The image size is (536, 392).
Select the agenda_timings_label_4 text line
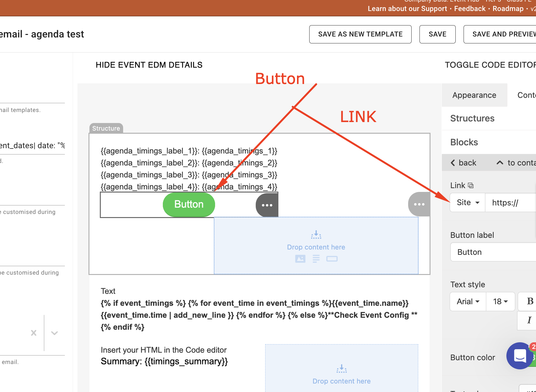[189, 187]
